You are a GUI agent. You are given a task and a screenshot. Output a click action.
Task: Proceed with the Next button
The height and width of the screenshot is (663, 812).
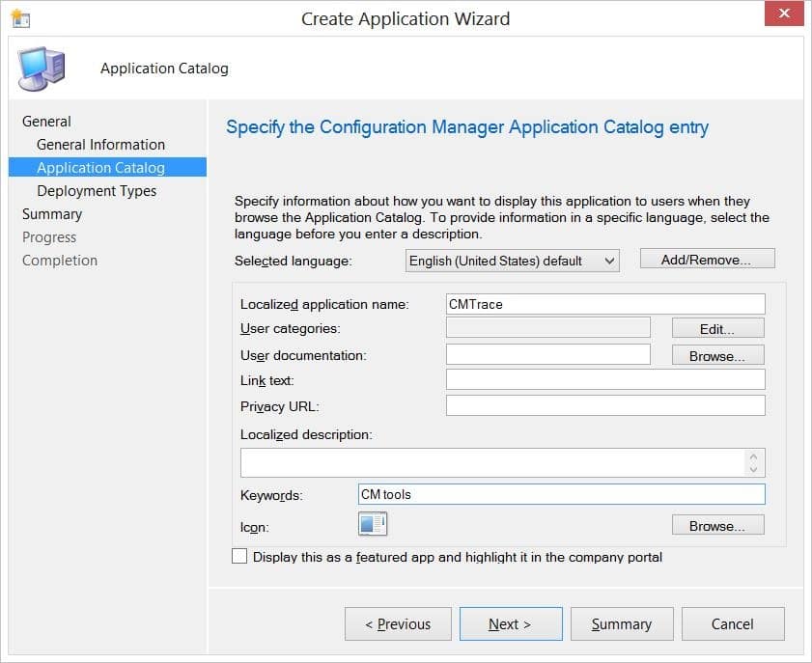pyautogui.click(x=511, y=623)
